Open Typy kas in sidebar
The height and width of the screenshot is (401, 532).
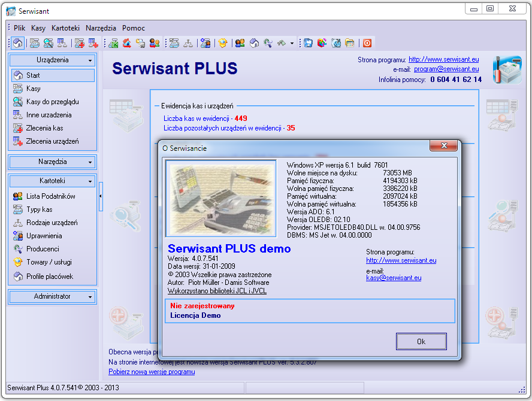pos(53,209)
